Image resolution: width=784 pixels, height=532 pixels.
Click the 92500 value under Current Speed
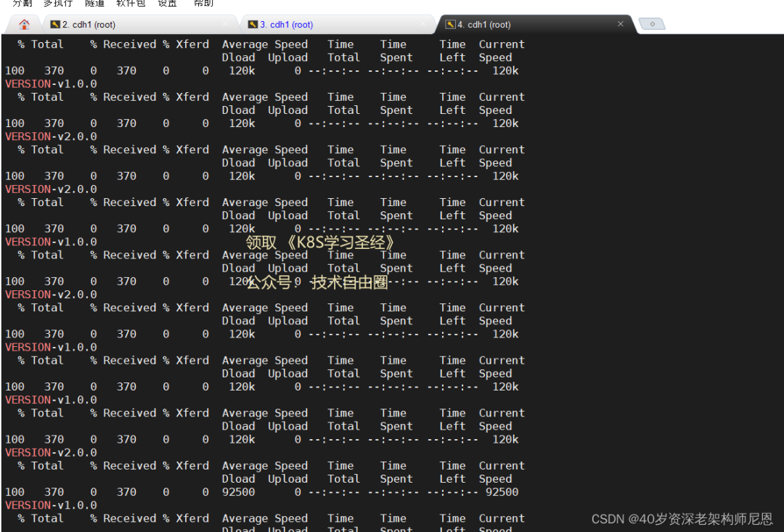tap(502, 492)
